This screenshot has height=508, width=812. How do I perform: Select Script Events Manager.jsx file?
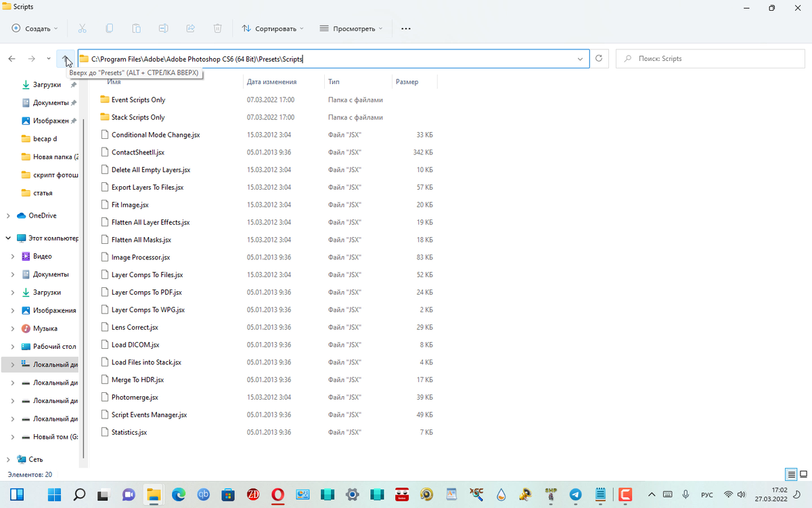coord(149,415)
